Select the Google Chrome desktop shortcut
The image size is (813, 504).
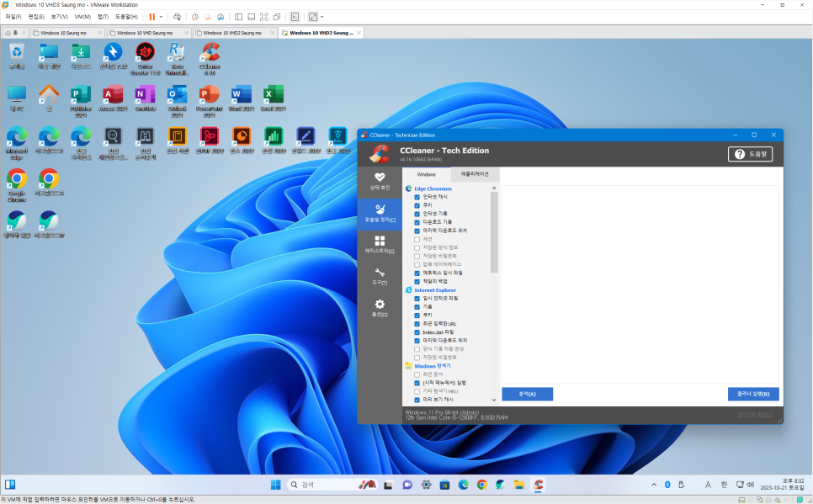tap(17, 185)
